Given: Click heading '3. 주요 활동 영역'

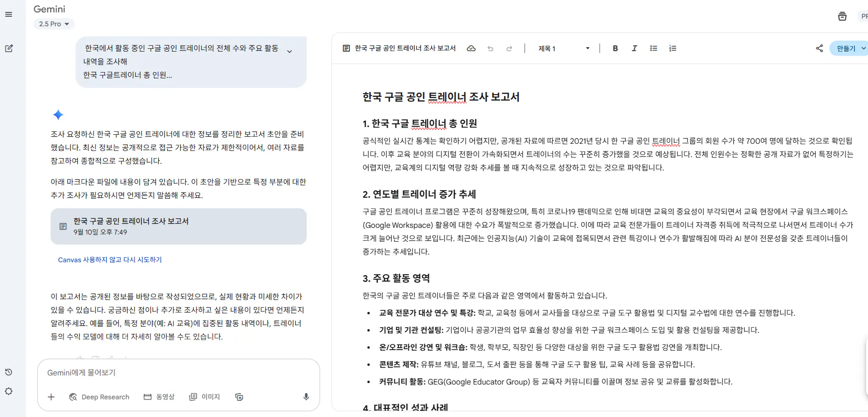Looking at the screenshot, I should point(396,278).
